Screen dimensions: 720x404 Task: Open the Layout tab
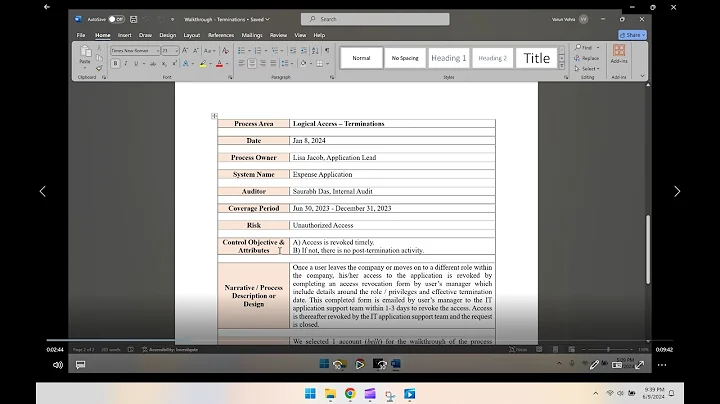pyautogui.click(x=191, y=35)
